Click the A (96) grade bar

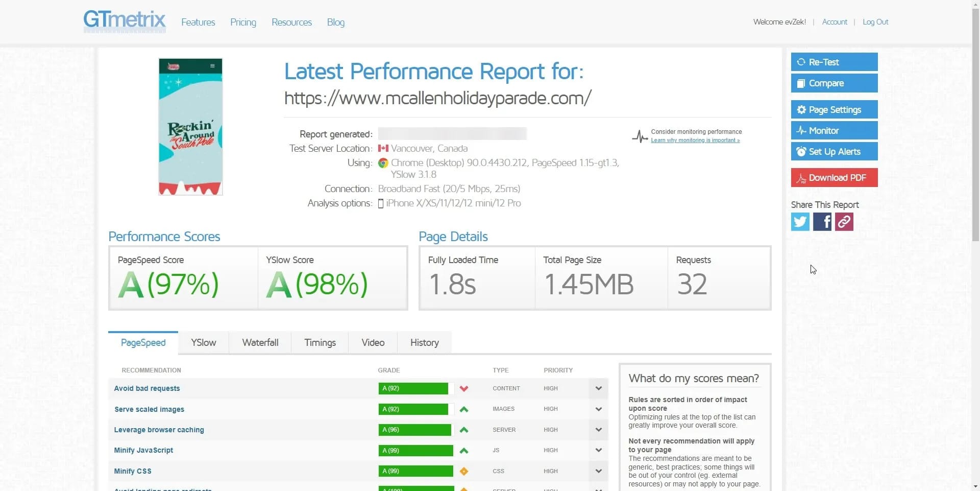coord(414,430)
